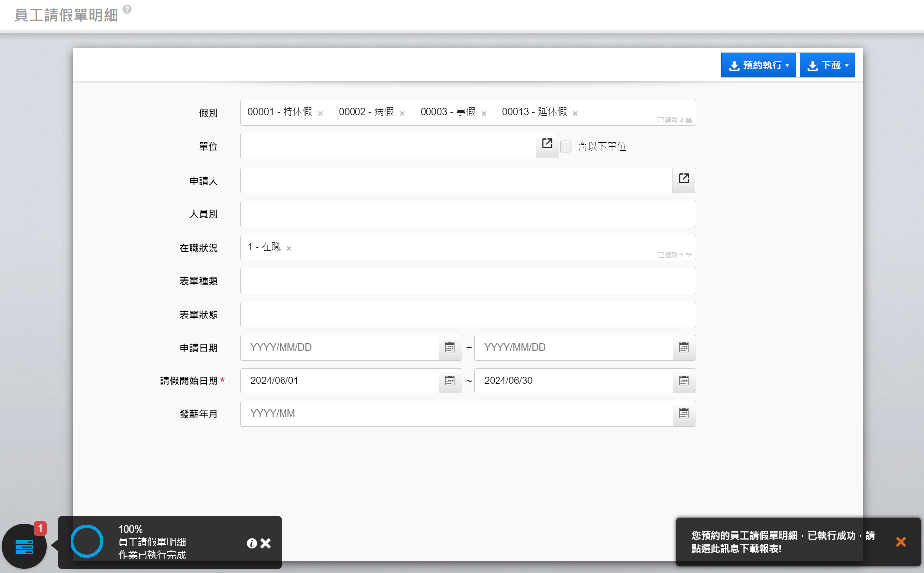
Task: Open the 表單狀態 selection field
Action: (468, 315)
